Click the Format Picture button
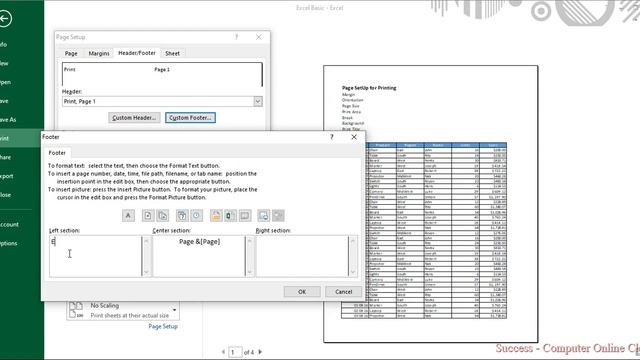 (x=278, y=216)
